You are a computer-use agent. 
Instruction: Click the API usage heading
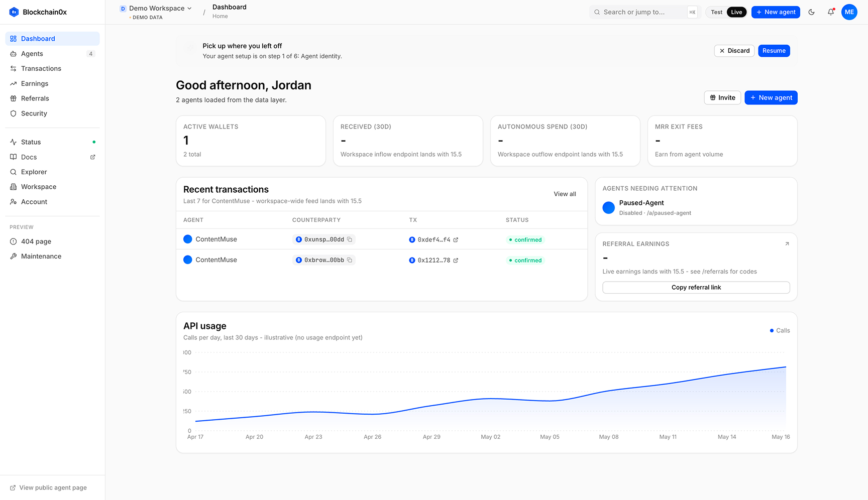pos(205,326)
